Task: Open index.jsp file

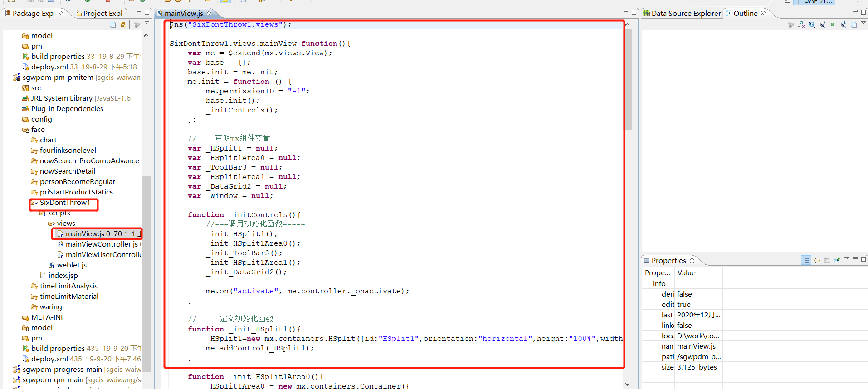Action: [59, 275]
